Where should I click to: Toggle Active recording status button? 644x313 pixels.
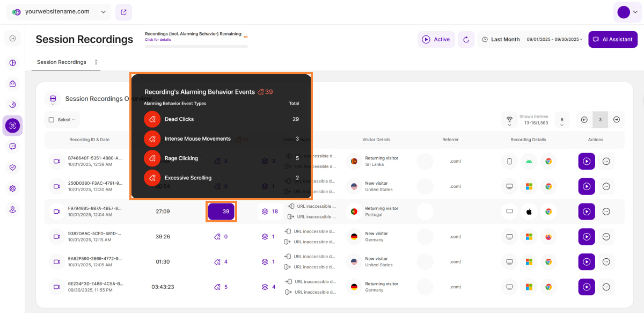(x=436, y=39)
